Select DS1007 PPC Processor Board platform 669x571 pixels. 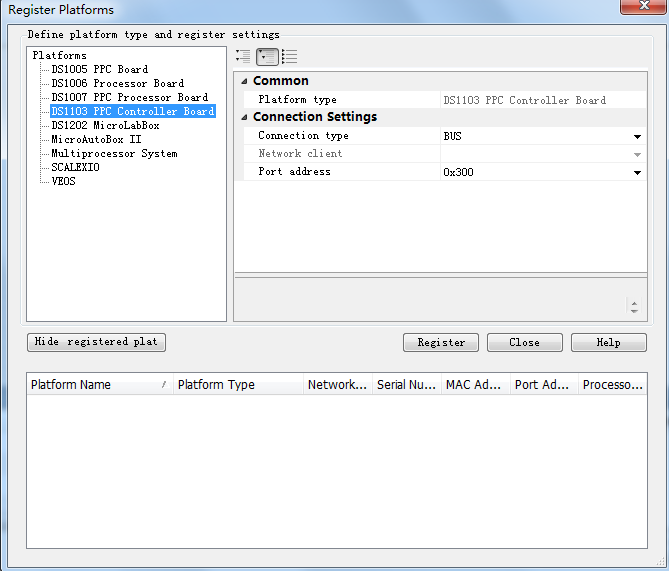pos(130,97)
